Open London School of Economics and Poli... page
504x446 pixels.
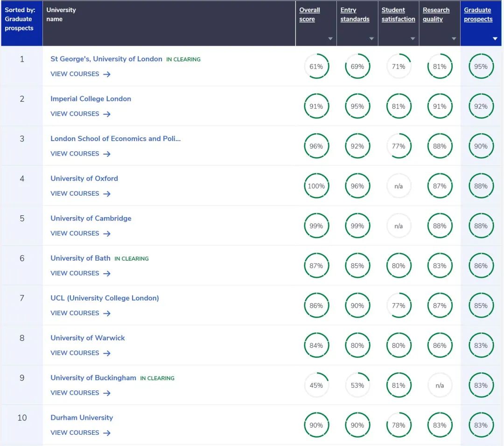pos(115,139)
